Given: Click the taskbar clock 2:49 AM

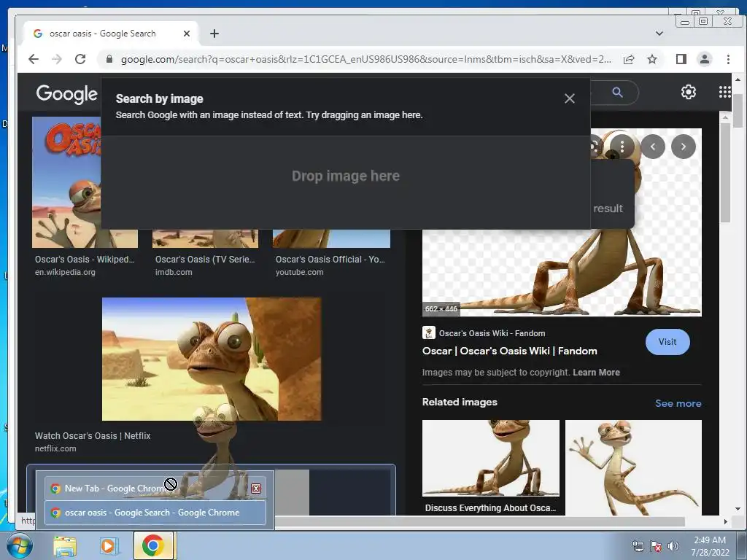Looking at the screenshot, I should pyautogui.click(x=710, y=540).
